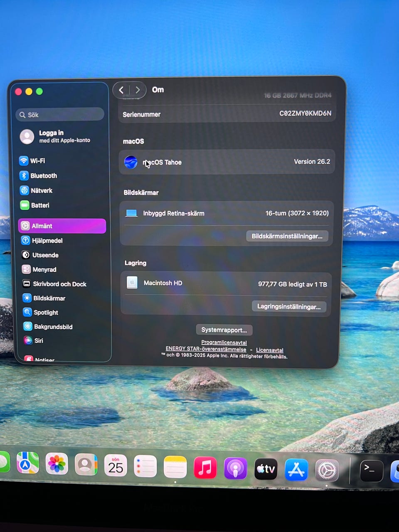Viewport: 399px width, 532px height.
Task: Click the Sök search field
Action: click(60, 115)
